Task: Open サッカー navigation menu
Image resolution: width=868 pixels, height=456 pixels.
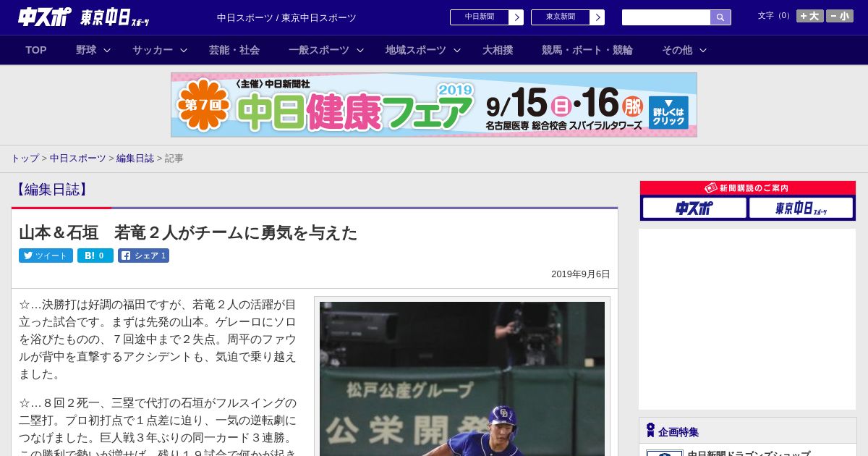Action: coord(152,50)
